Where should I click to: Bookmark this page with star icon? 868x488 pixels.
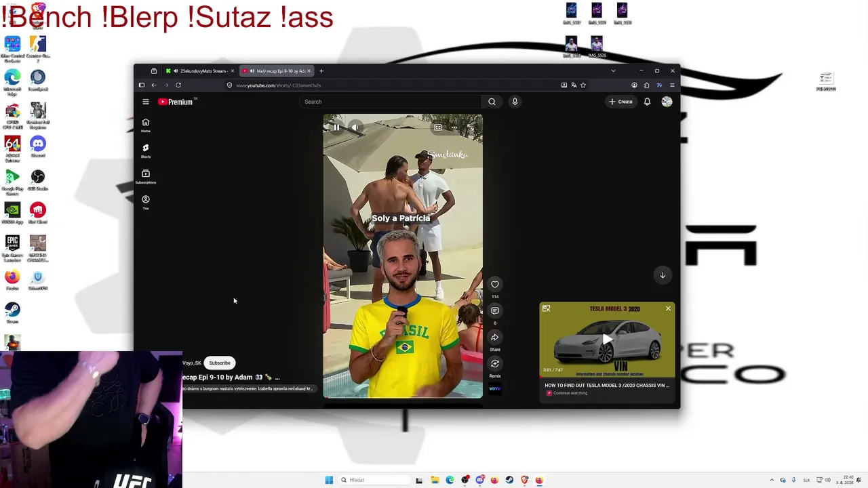583,85
